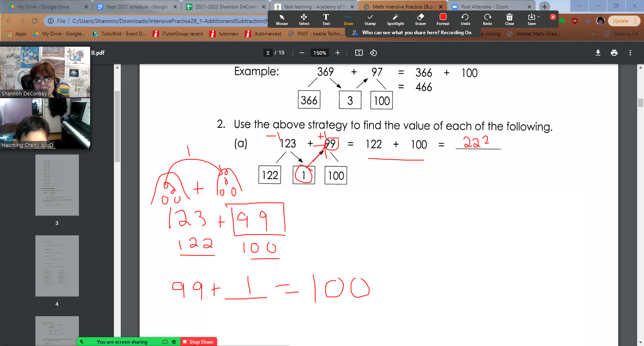Select the Eraser tool

click(421, 19)
